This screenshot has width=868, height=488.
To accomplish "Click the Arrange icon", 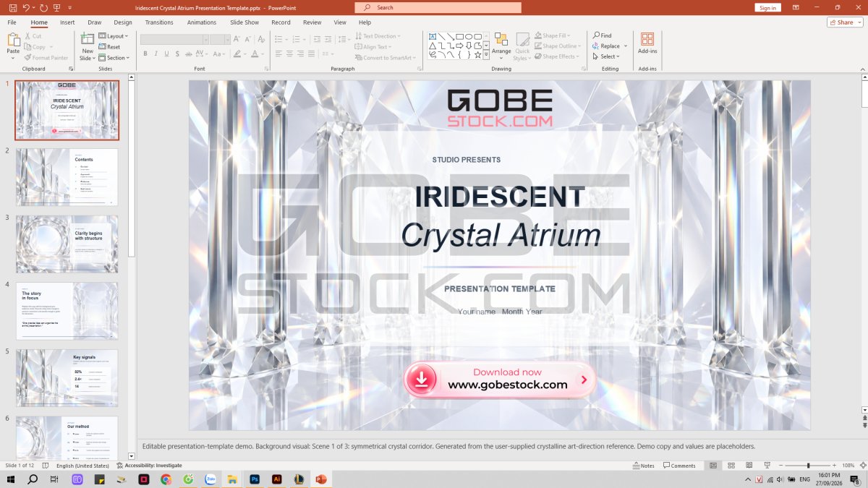I will click(501, 40).
